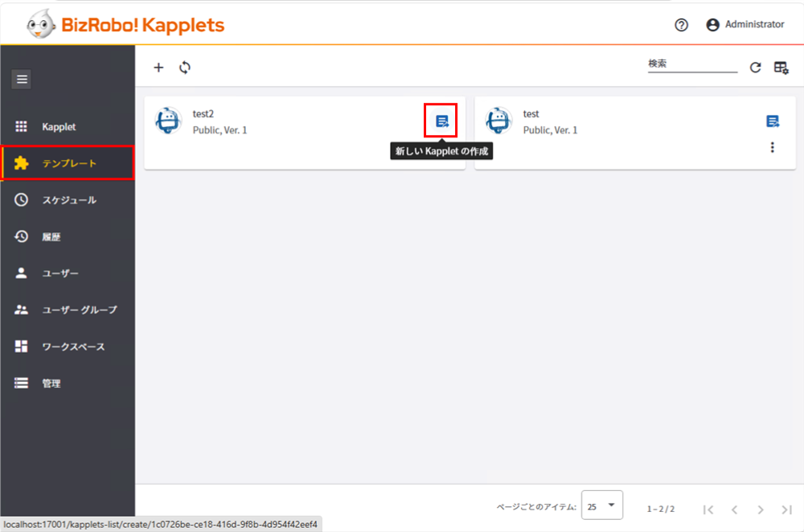Open 管理 in the sidebar
The image size is (804, 532).
[x=68, y=383]
